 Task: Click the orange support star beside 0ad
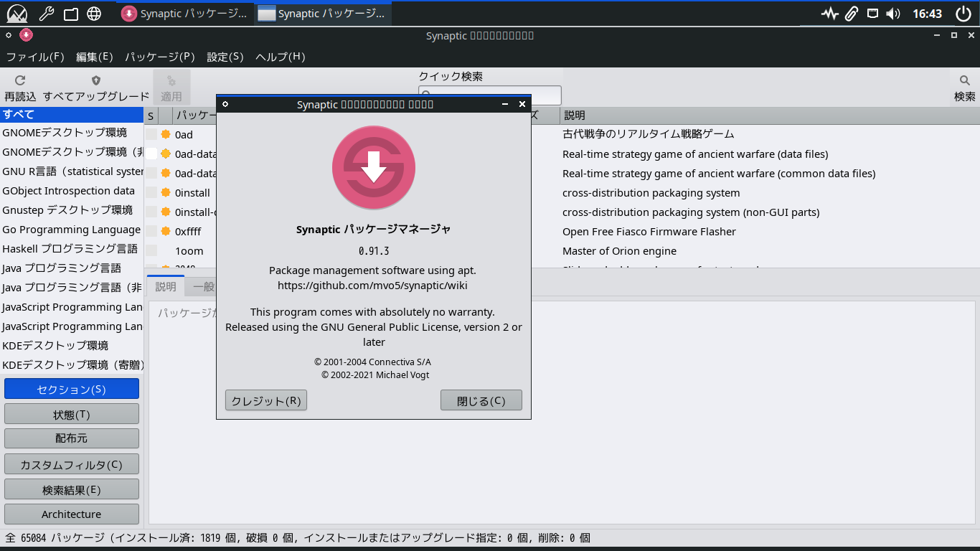point(166,134)
